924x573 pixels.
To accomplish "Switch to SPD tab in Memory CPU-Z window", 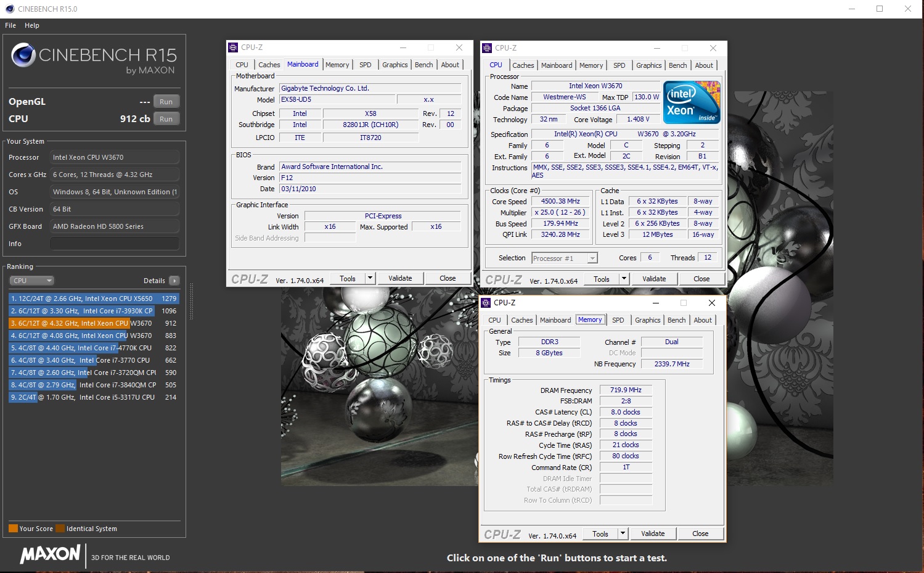I will (x=618, y=320).
